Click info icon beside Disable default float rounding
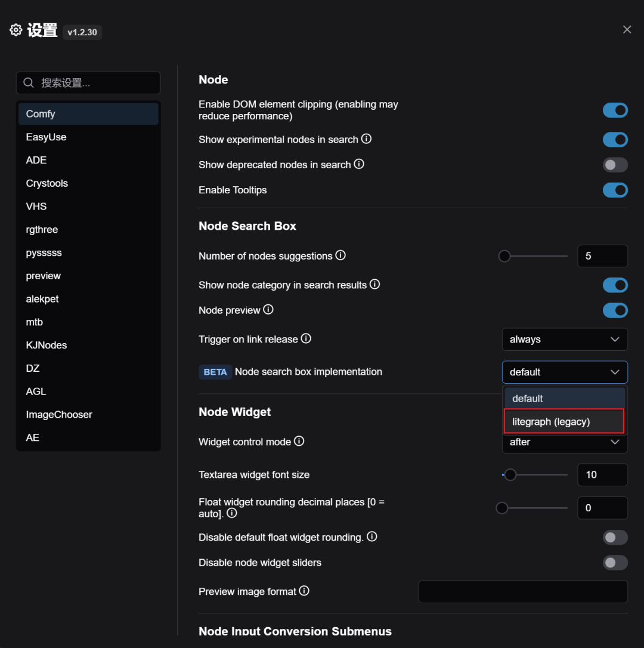This screenshot has width=644, height=648. click(372, 537)
